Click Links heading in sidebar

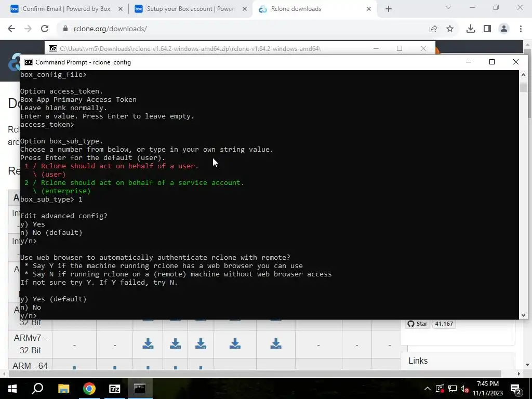(x=418, y=361)
